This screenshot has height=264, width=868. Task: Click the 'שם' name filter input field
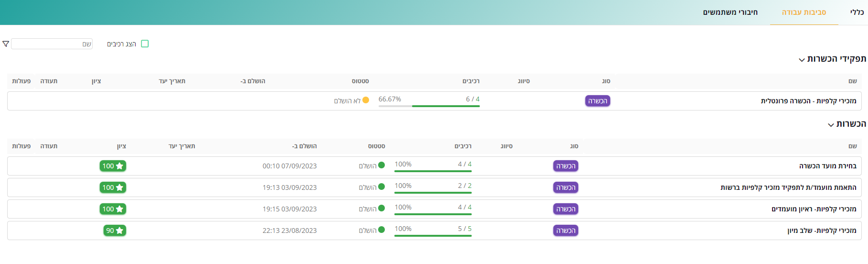52,44
